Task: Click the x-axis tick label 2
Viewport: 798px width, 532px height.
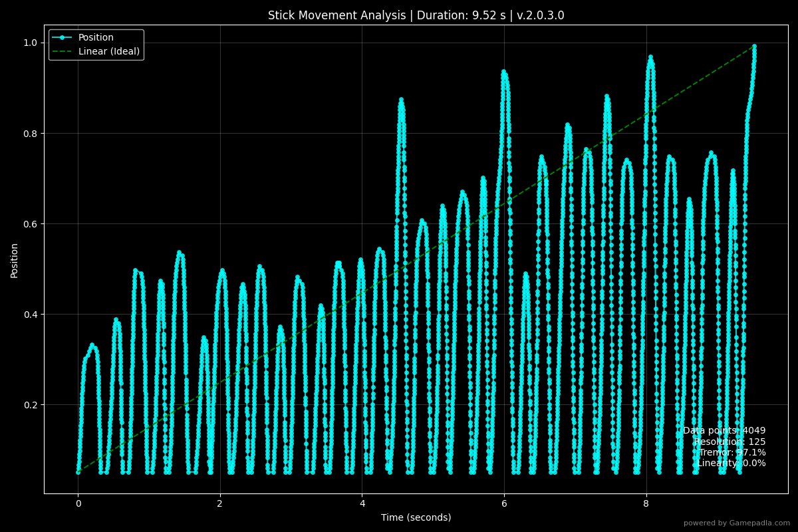Action: tap(220, 503)
